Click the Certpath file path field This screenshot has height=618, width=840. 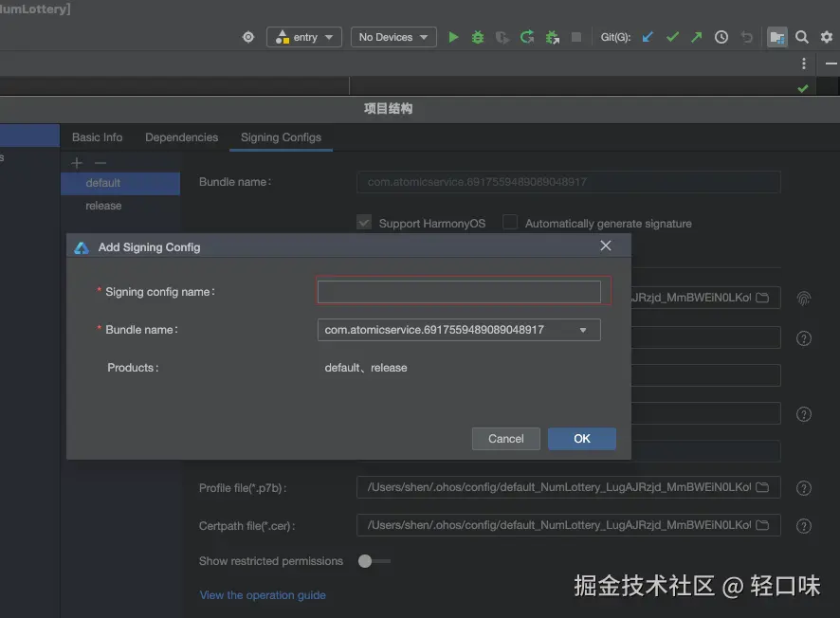pyautogui.click(x=569, y=525)
